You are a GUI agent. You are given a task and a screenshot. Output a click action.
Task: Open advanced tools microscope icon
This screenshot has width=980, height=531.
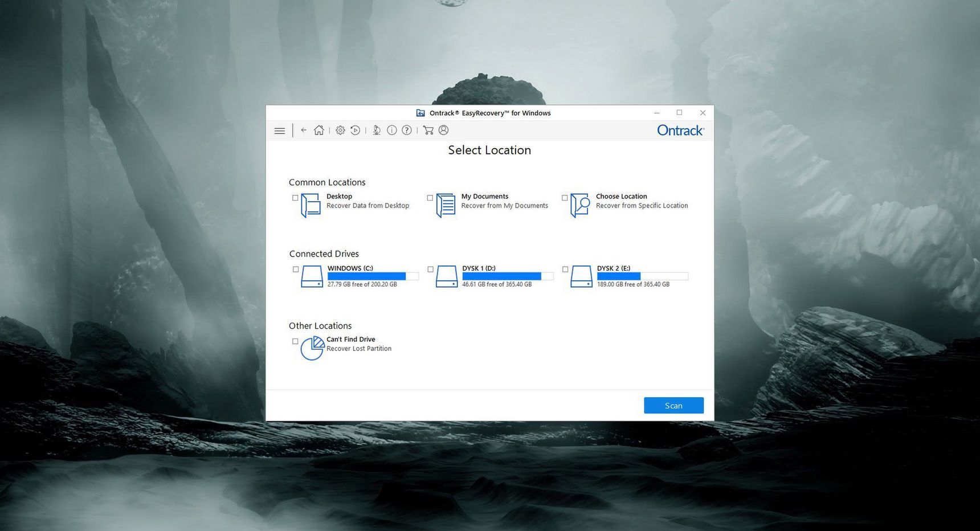377,130
